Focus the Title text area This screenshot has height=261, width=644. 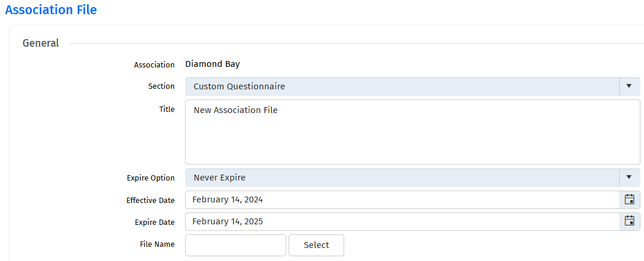tap(412, 132)
